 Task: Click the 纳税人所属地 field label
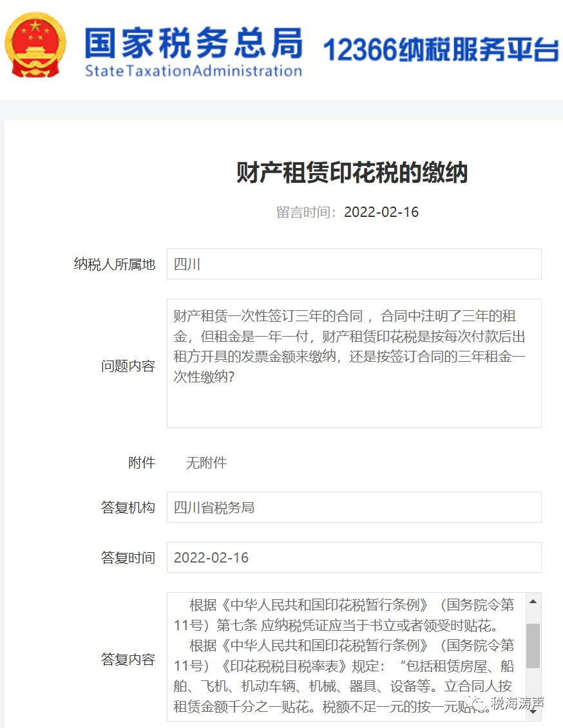[115, 265]
